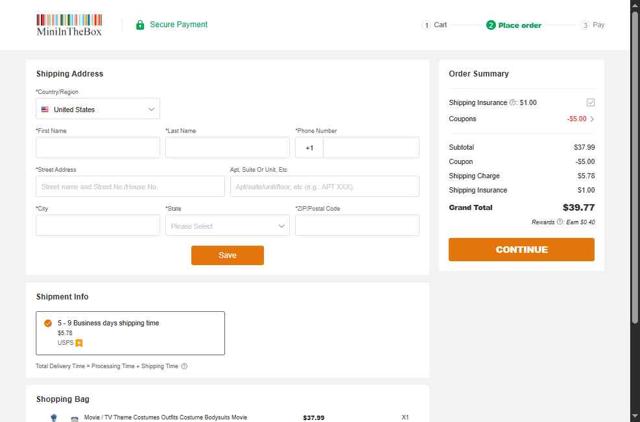The image size is (640, 422).
Task: Click the Shipment Info heading
Action: (x=62, y=297)
